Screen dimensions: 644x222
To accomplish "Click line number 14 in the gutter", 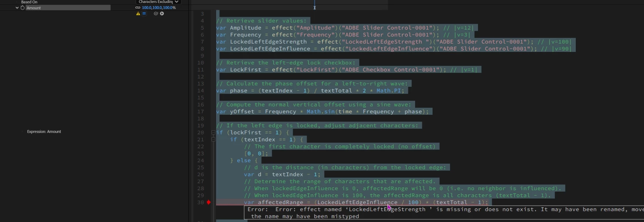I will 201,91.
